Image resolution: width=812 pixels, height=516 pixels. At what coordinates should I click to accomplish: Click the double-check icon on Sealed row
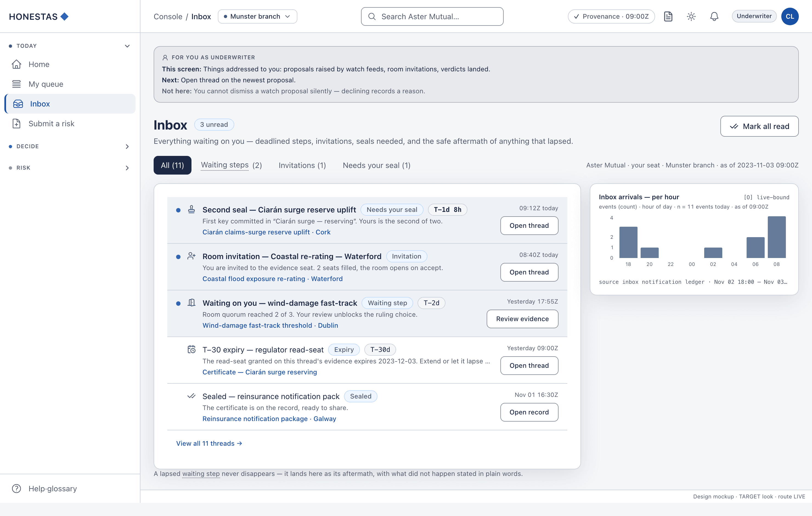click(191, 396)
